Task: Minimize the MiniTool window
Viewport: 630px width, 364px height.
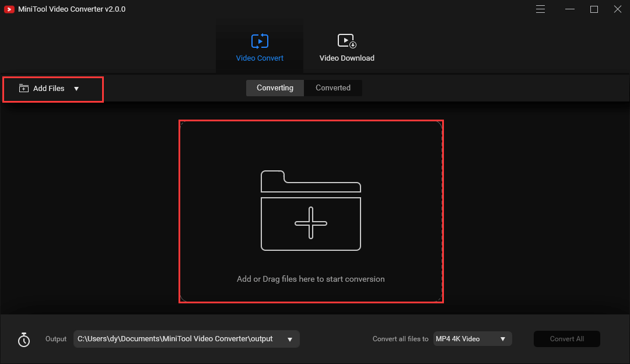Action: pyautogui.click(x=570, y=9)
